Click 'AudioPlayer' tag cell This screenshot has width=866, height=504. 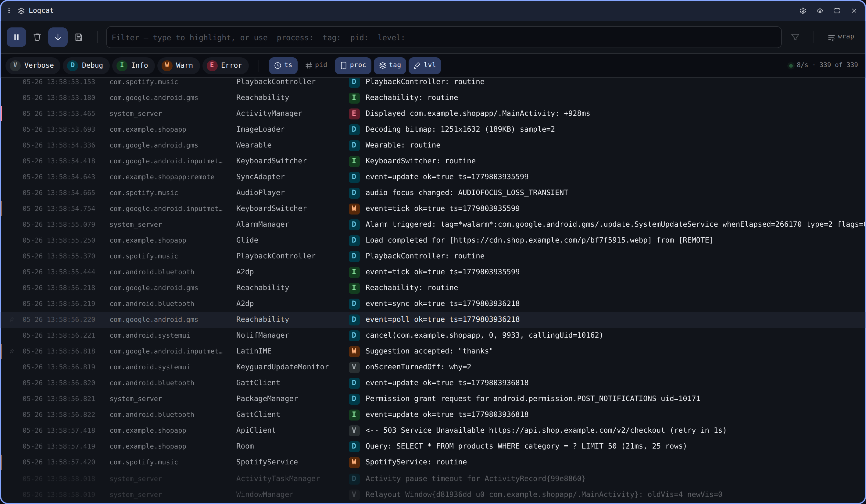[260, 193]
